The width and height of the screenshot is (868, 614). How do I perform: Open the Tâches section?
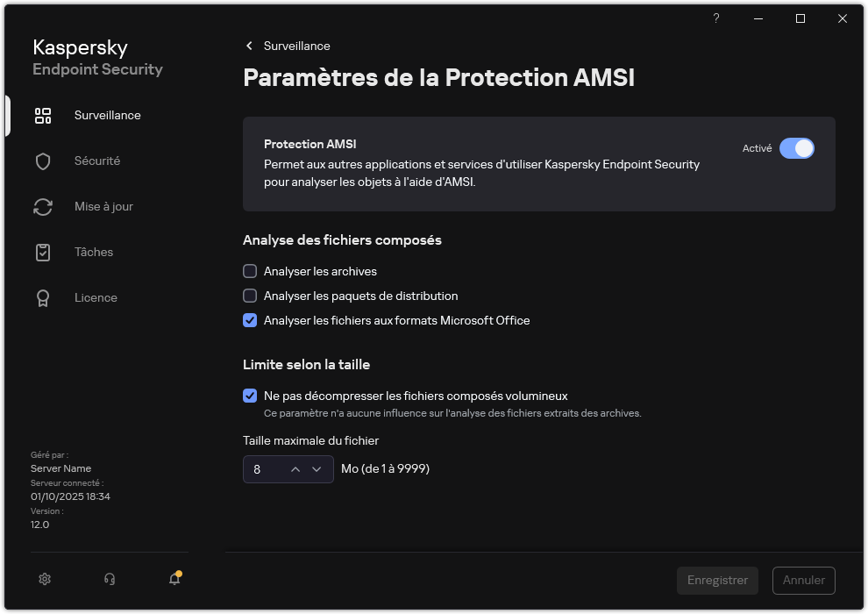(x=93, y=252)
